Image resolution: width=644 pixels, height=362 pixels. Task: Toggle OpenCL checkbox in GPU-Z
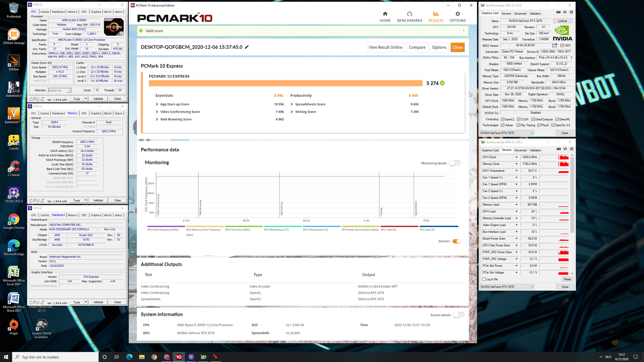pyautogui.click(x=503, y=119)
